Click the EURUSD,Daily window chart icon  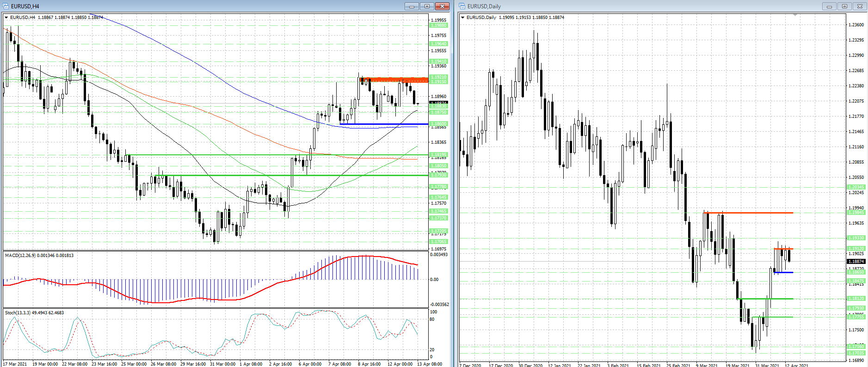[x=462, y=6]
